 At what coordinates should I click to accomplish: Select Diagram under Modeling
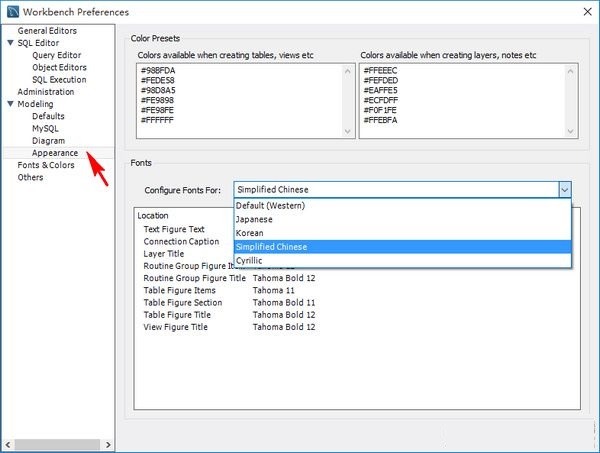(48, 141)
